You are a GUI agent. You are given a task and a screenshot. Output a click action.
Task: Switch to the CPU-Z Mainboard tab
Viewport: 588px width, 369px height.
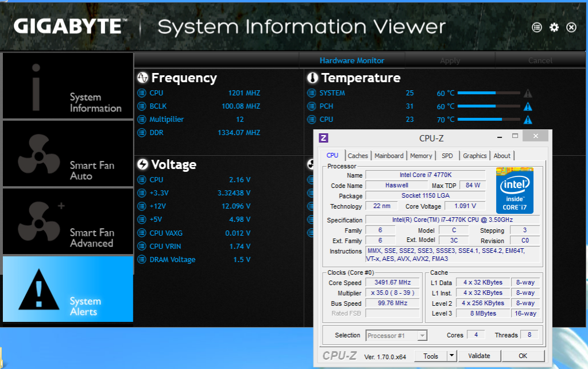point(389,156)
